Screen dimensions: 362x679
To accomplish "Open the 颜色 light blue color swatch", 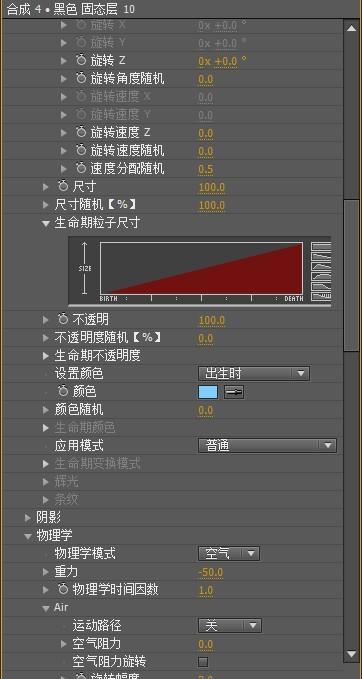I will pos(208,392).
